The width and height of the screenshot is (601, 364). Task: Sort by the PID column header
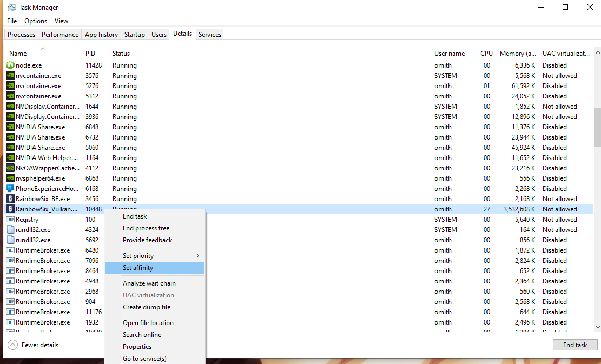(x=95, y=53)
